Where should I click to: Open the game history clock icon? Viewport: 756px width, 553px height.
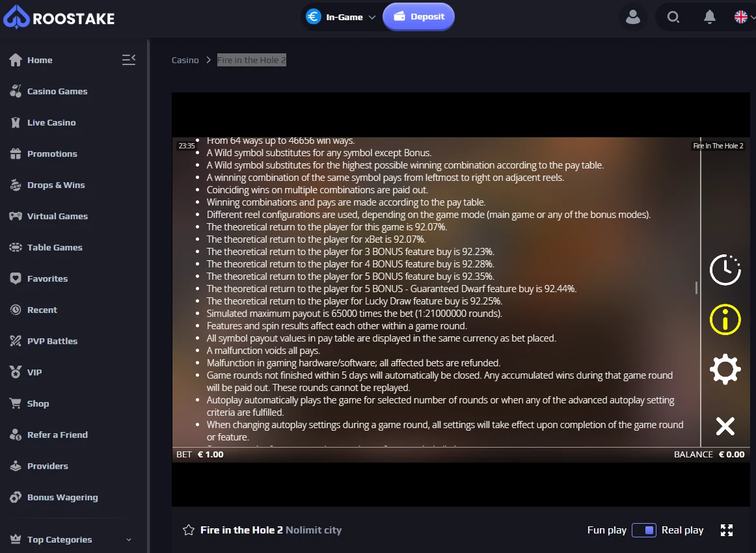tap(725, 270)
